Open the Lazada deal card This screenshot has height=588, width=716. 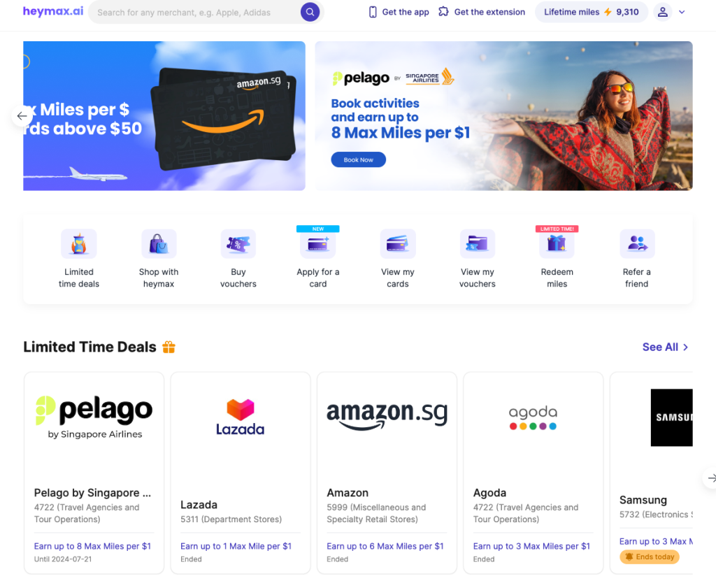pyautogui.click(x=241, y=473)
